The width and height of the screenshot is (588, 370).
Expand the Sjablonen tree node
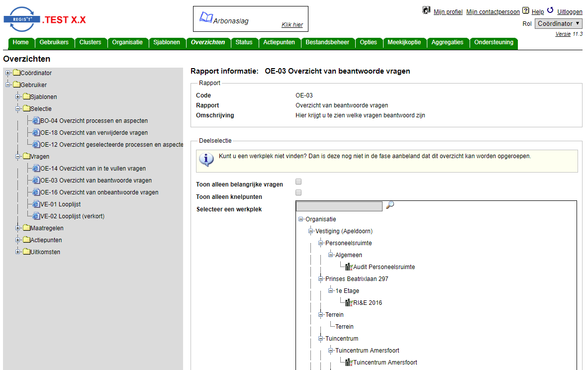[x=17, y=96]
